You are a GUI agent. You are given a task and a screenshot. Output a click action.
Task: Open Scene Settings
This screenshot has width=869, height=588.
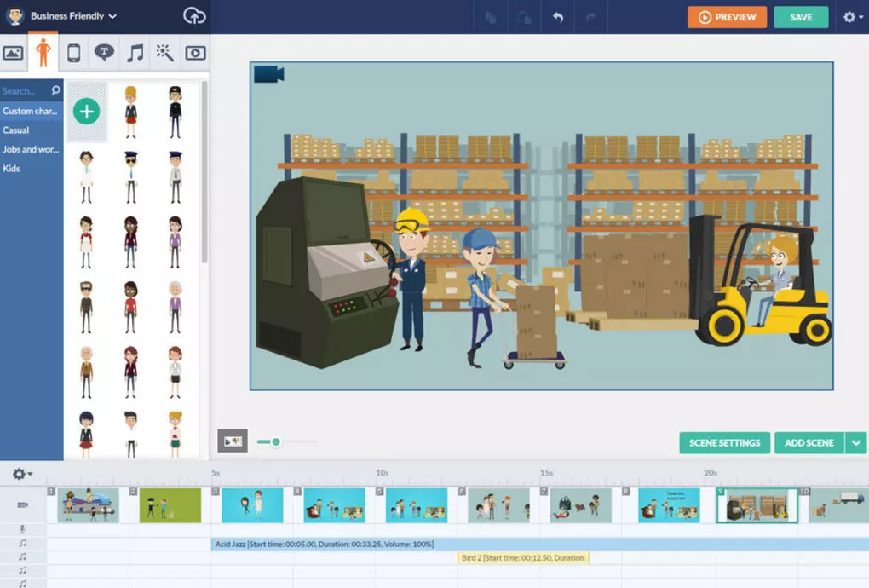point(724,443)
